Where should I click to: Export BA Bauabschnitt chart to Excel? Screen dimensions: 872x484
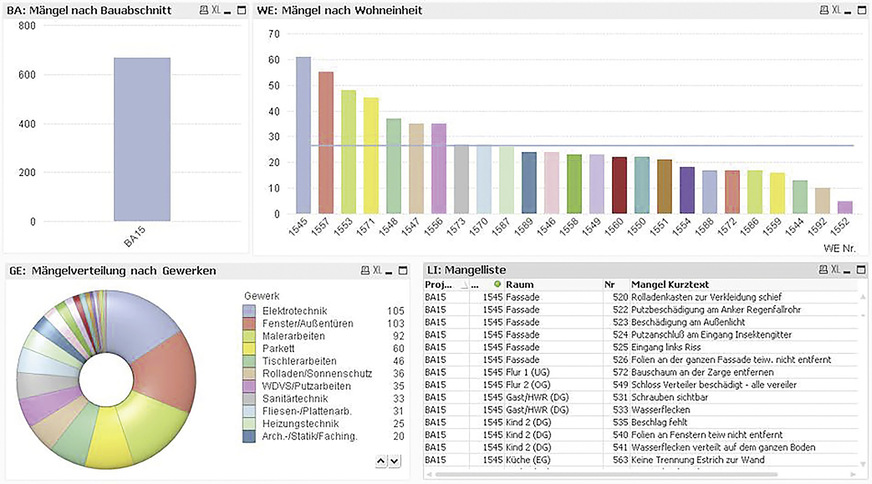[x=216, y=10]
